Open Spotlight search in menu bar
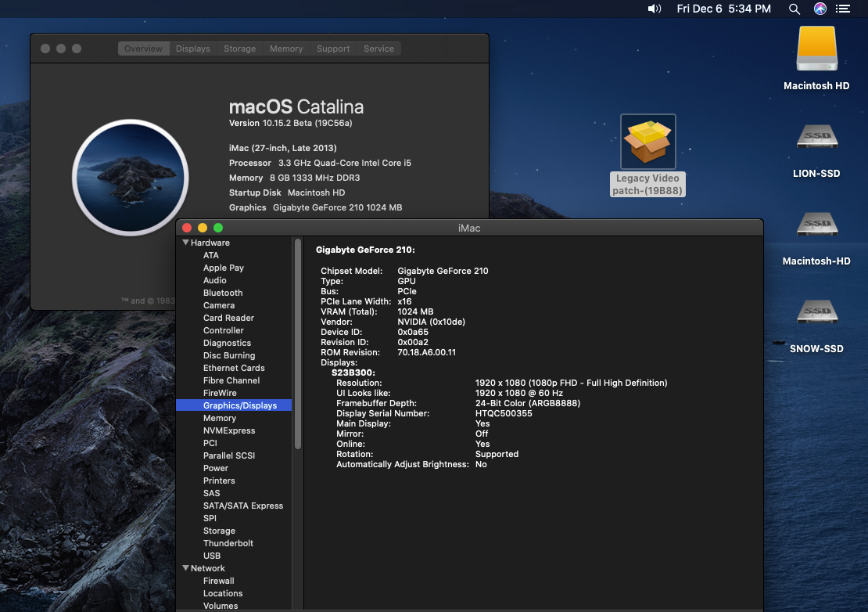Viewport: 868px width, 612px height. [794, 9]
